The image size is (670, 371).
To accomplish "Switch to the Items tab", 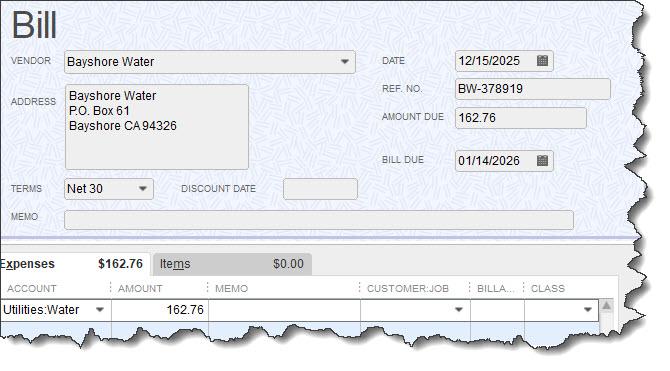I will tap(232, 264).
